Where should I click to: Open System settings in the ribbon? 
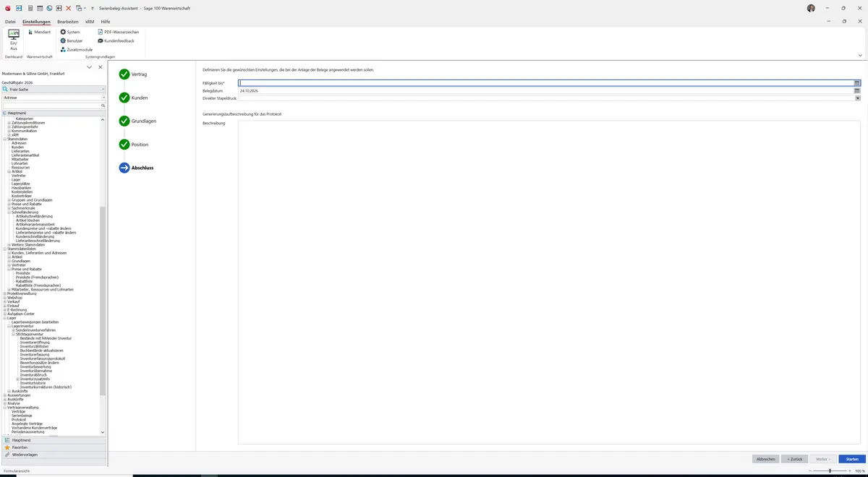[70, 32]
